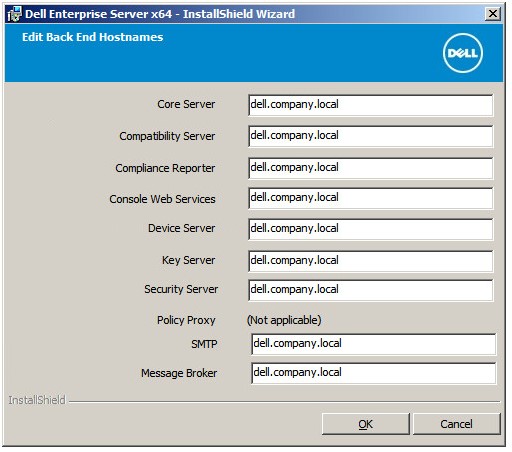
Task: Click the Core Server hostname field
Action: pyautogui.click(x=370, y=105)
